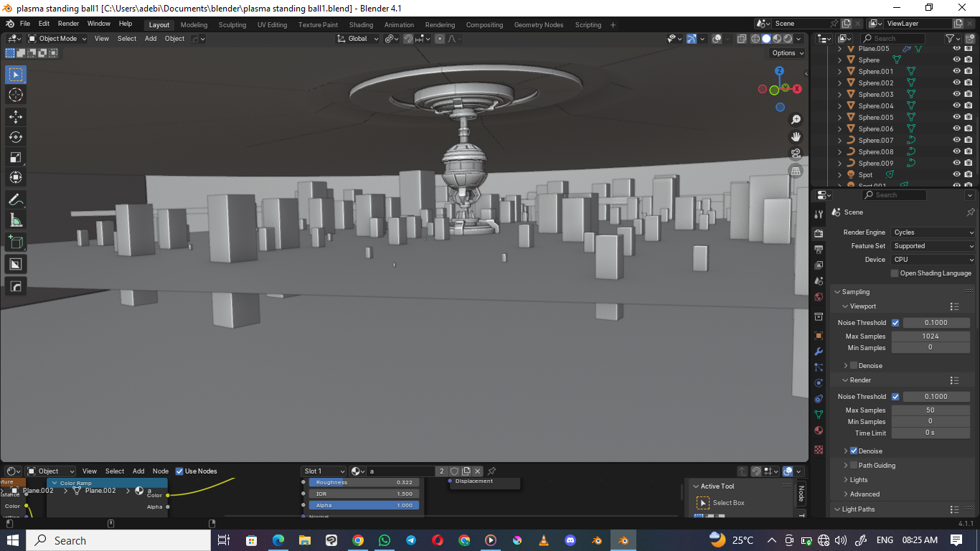Toggle the camera view gizmo
The image size is (980, 551).
(x=796, y=154)
